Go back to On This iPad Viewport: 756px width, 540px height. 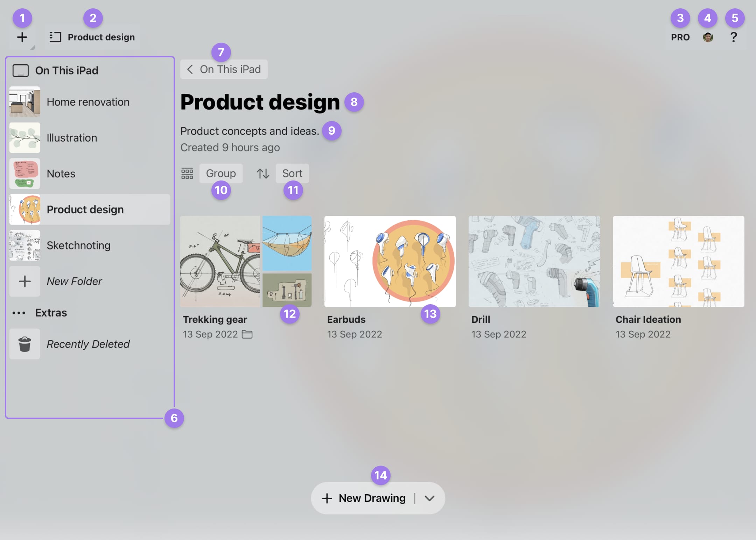tap(224, 69)
